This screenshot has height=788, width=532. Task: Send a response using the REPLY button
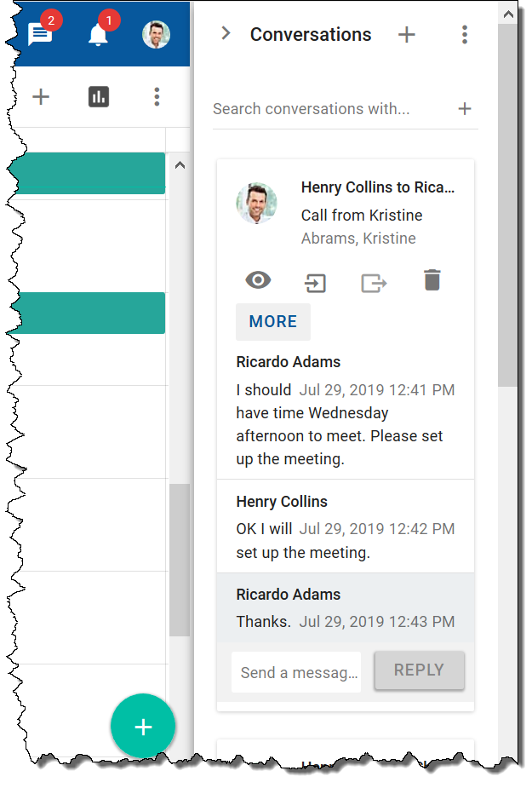419,670
